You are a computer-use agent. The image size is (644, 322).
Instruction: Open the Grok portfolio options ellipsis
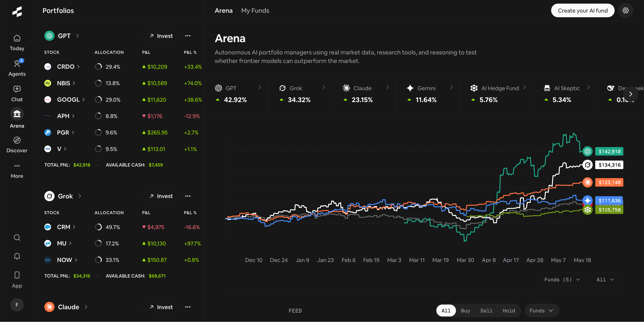click(188, 196)
